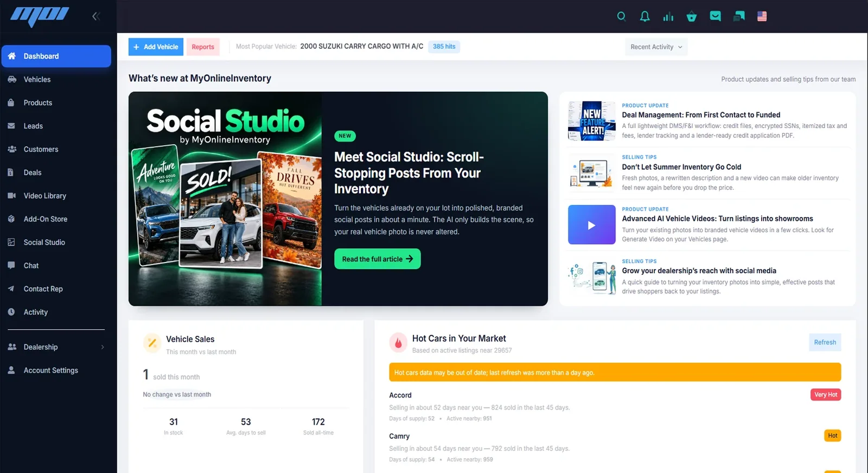This screenshot has width=868, height=473.
Task: Open the chat bubbles icon in top bar
Action: click(739, 16)
